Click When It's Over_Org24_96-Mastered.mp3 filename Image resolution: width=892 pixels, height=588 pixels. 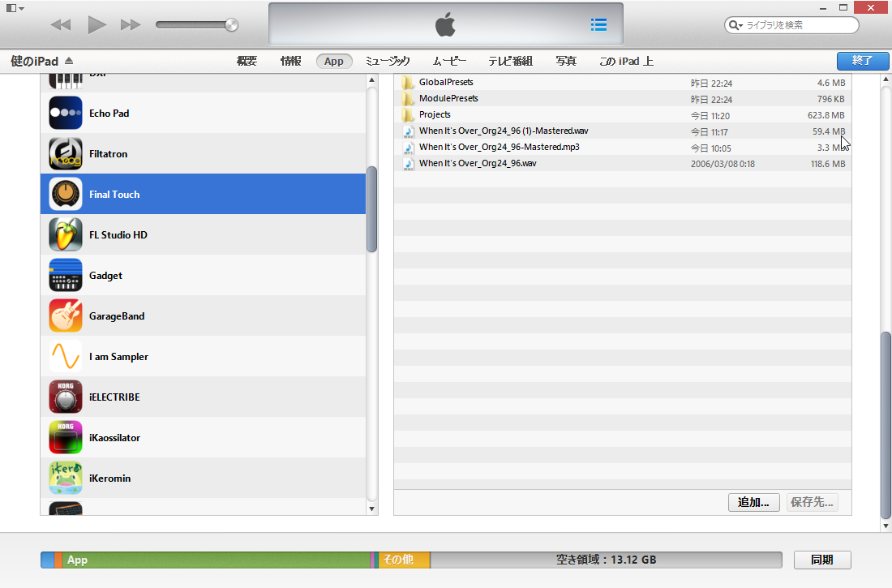500,147
